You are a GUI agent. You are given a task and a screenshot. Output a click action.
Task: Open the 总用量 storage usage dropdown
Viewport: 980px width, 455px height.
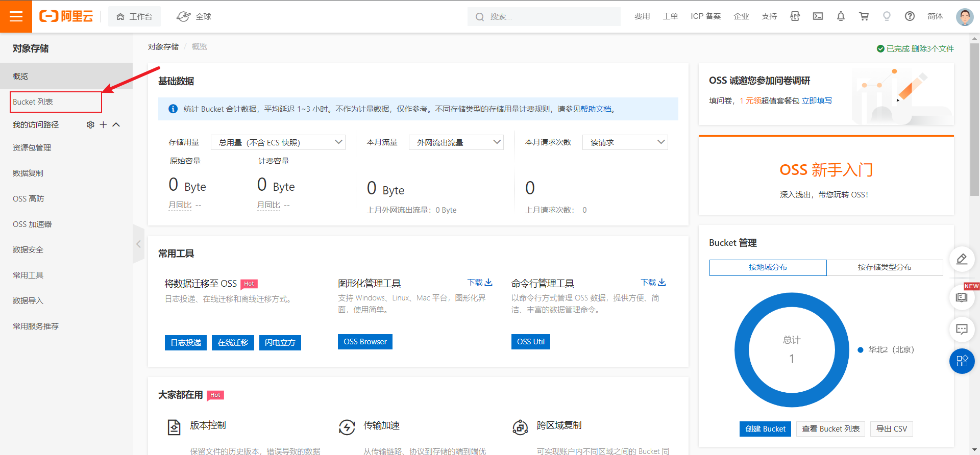pos(278,142)
